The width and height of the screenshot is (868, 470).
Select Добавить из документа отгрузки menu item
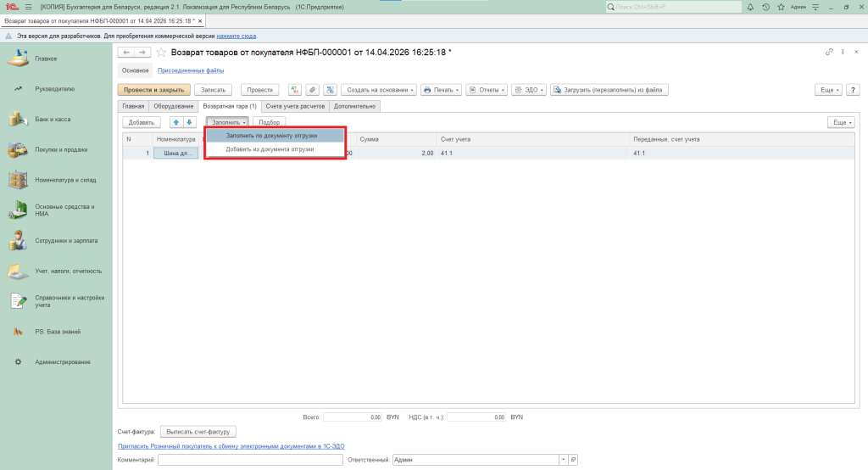tap(270, 149)
